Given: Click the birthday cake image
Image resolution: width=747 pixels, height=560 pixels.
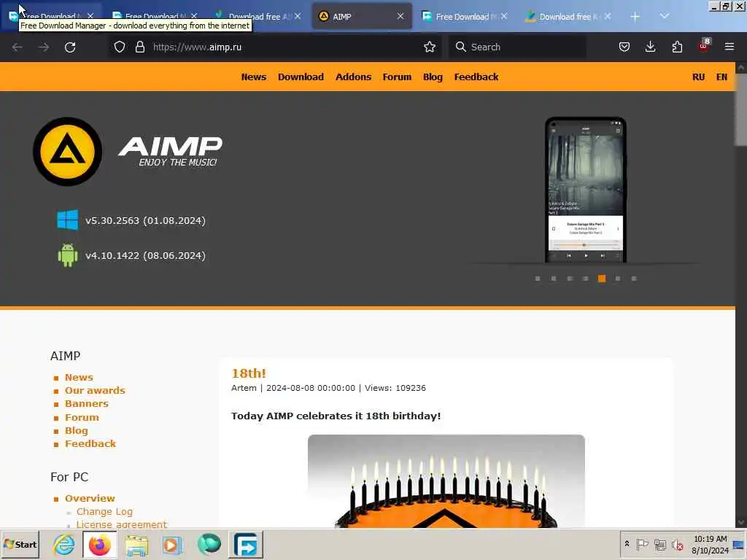Looking at the screenshot, I should 446,481.
